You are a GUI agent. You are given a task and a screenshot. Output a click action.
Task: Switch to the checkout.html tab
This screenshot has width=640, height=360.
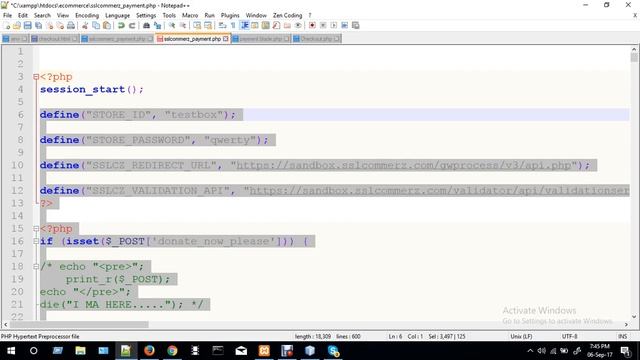click(54, 39)
